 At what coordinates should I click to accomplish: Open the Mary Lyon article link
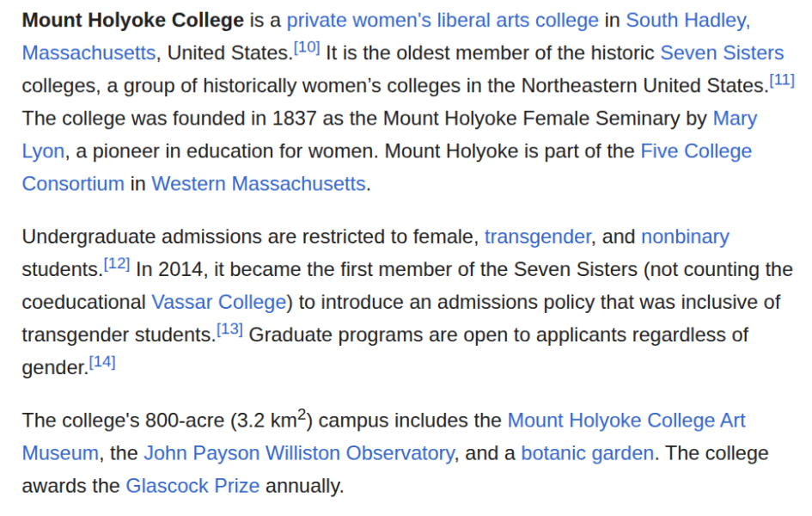point(735,119)
